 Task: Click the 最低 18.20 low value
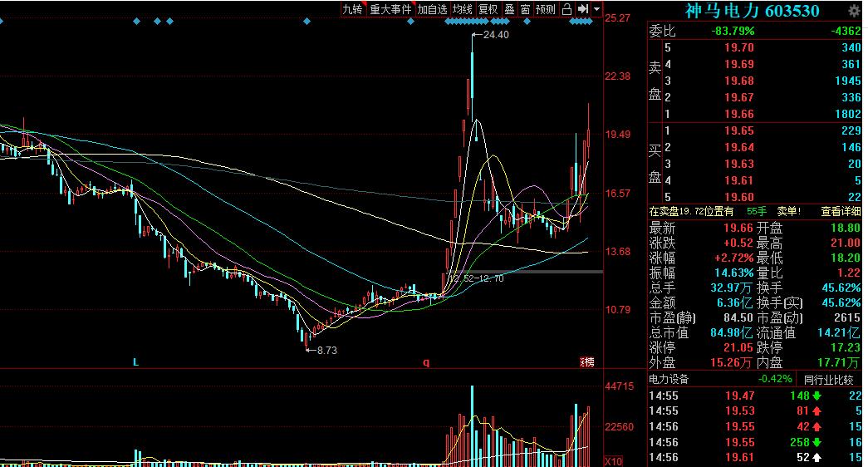(x=846, y=258)
